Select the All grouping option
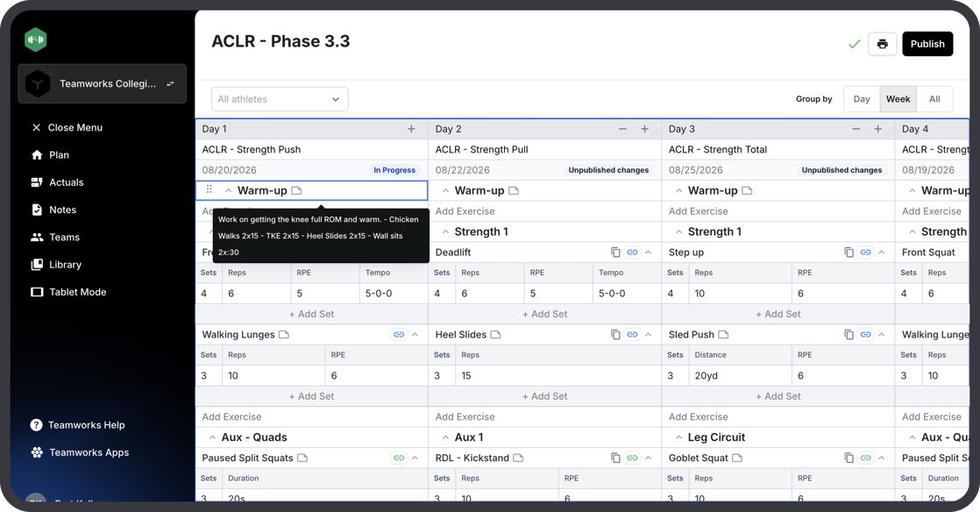Image resolution: width=980 pixels, height=512 pixels. pyautogui.click(x=934, y=99)
